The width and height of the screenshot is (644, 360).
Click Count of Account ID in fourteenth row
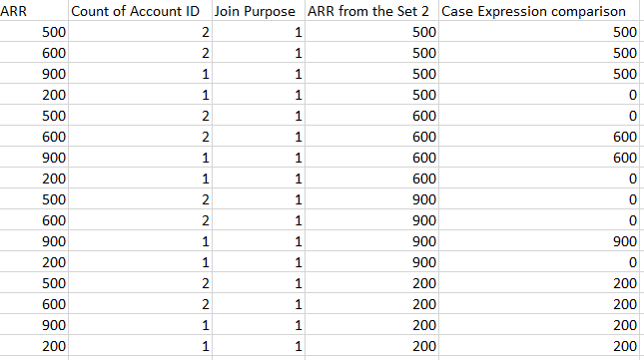pos(140,304)
